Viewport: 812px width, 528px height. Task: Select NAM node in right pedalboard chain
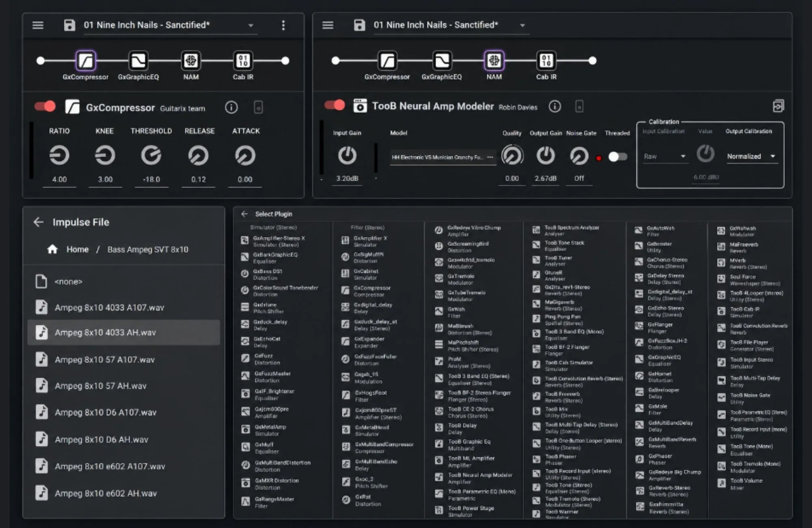[x=494, y=61]
